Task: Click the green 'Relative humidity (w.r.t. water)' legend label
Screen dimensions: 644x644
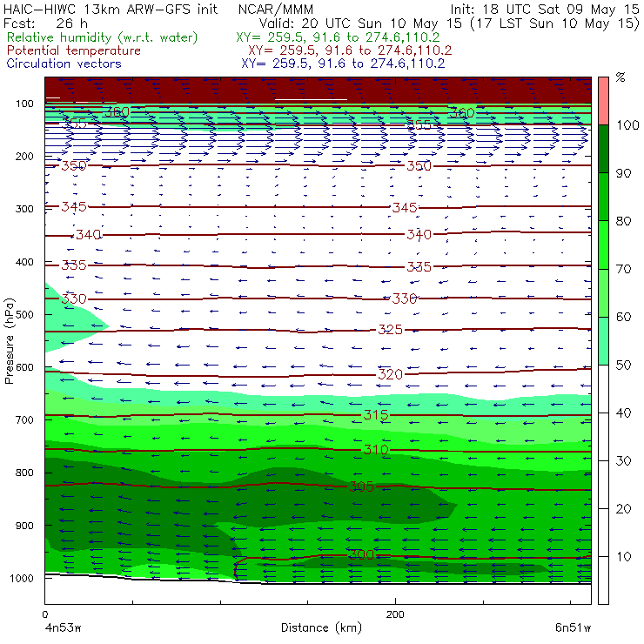Action: [x=103, y=37]
